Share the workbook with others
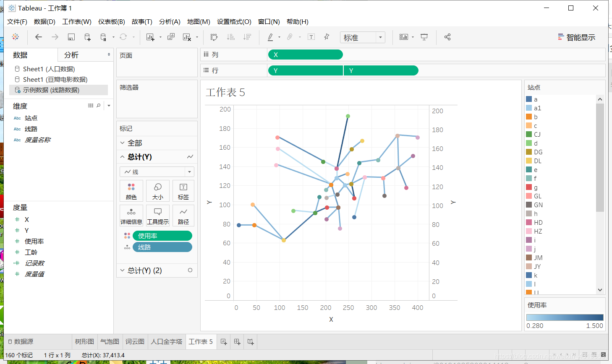The width and height of the screenshot is (612, 364). (x=447, y=37)
